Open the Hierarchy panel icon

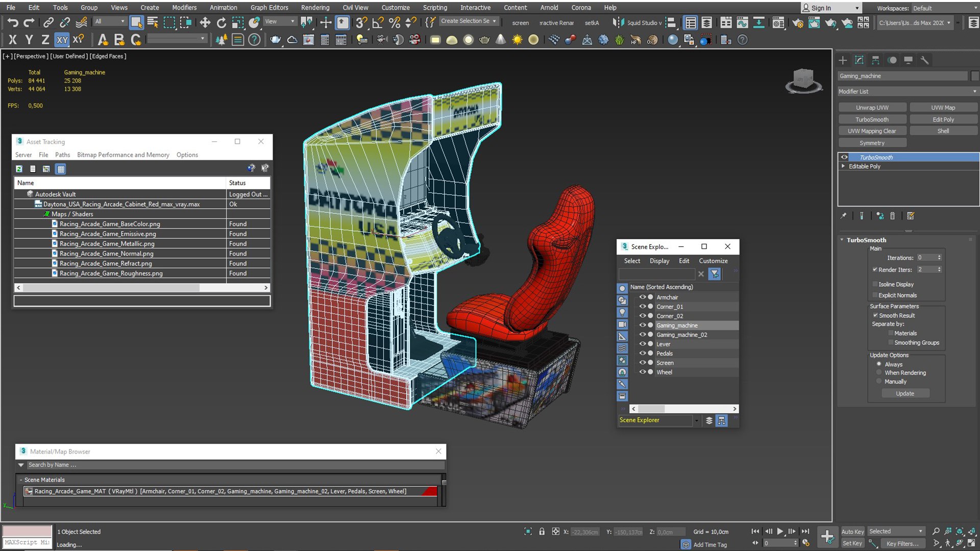click(x=875, y=60)
